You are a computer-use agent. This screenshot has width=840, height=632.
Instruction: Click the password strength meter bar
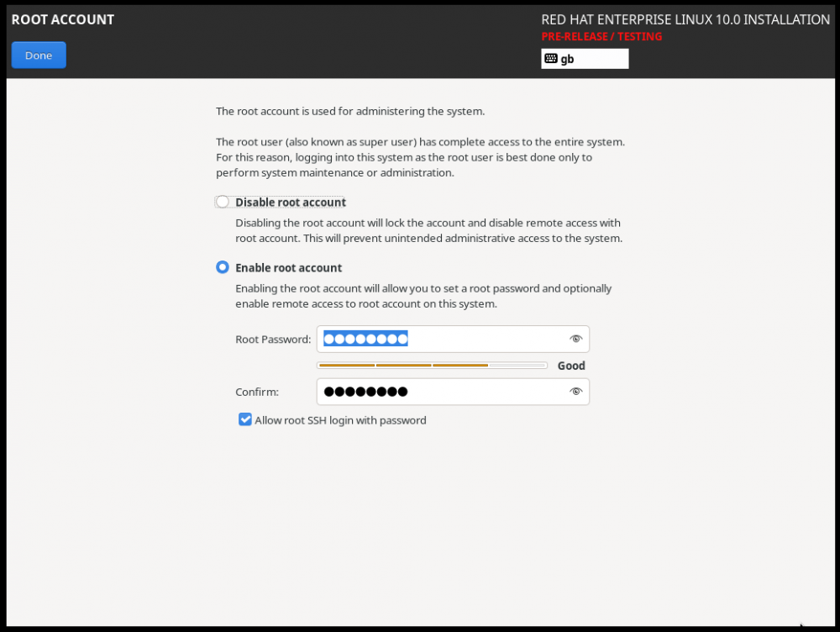[x=432, y=365]
